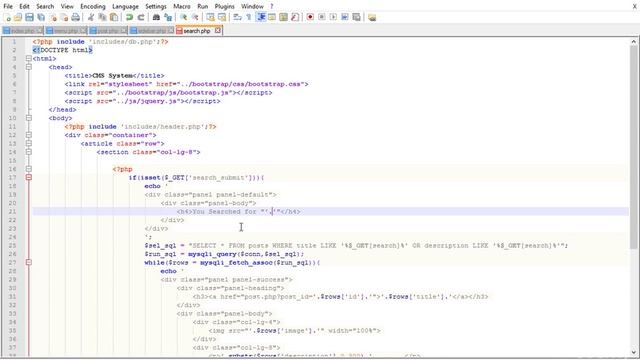Open the Plugins menu
The width and height of the screenshot is (640, 360).
(x=224, y=6)
